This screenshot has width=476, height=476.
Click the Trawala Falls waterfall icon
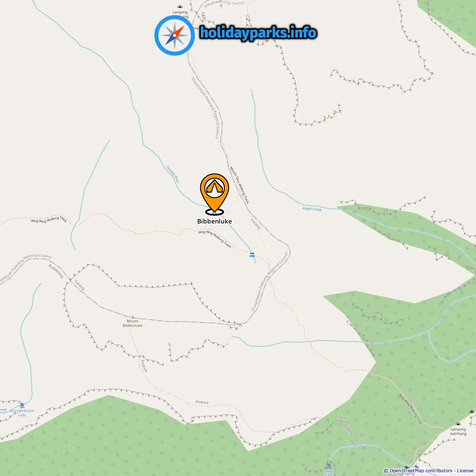pos(329,465)
